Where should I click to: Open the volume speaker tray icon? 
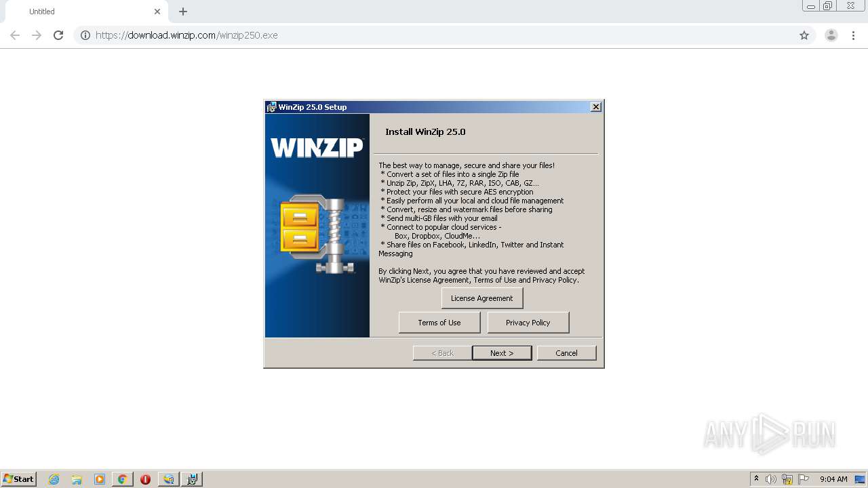771,479
